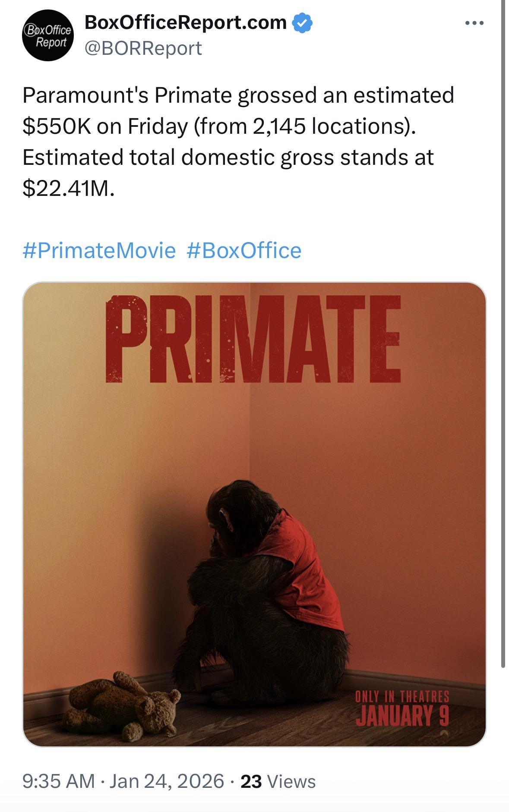Viewport: 509px width, 812px height.
Task: Follow the #BoxOffice hashtag link
Action: (x=244, y=251)
